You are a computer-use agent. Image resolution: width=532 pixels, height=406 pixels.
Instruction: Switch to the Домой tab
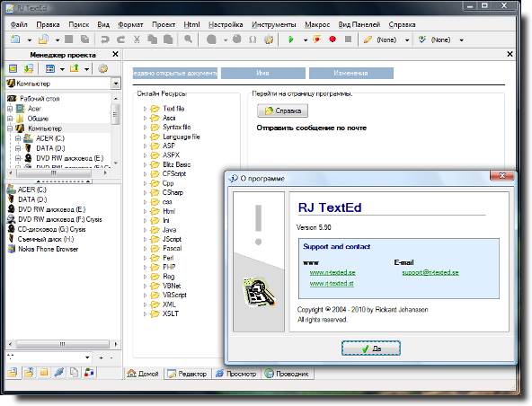[x=143, y=374]
